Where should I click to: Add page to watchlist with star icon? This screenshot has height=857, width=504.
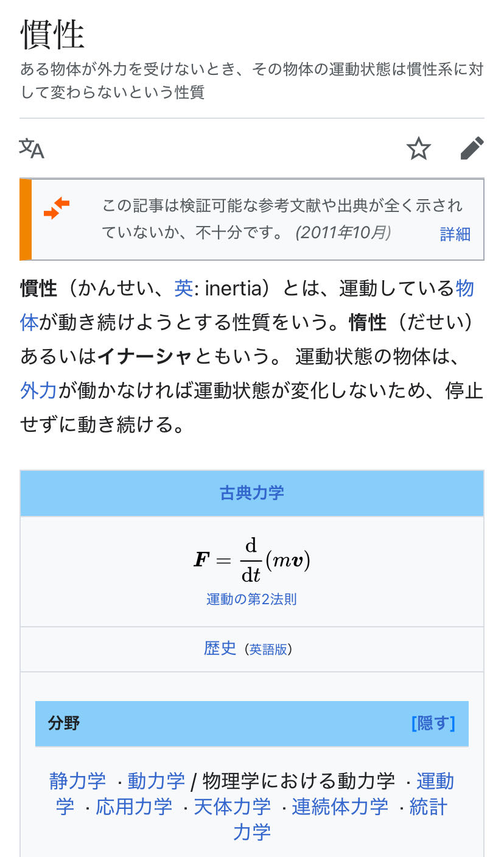tap(419, 149)
